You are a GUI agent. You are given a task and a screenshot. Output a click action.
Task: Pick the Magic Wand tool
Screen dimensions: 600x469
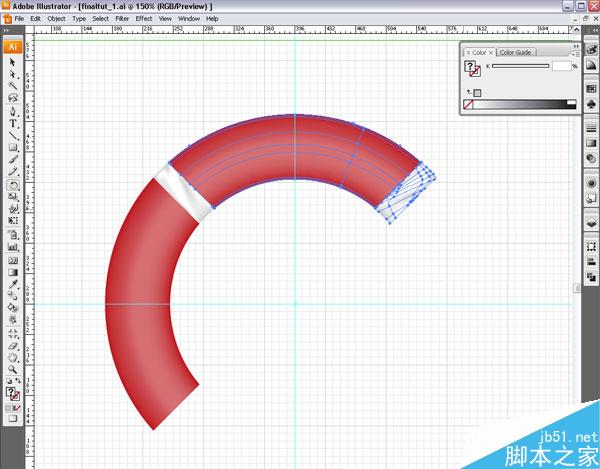click(13, 86)
